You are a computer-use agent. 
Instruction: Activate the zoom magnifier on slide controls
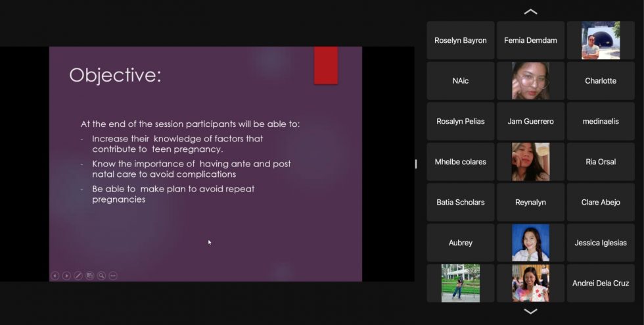(101, 276)
